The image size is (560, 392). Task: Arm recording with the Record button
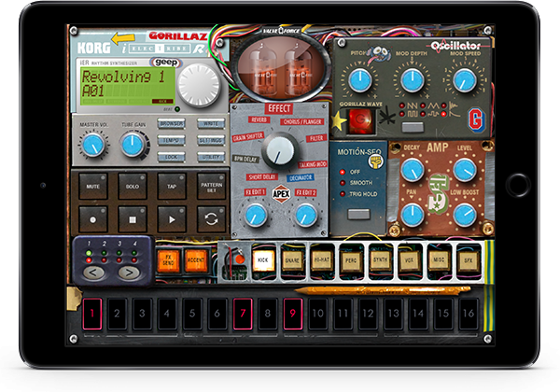[x=92, y=219]
